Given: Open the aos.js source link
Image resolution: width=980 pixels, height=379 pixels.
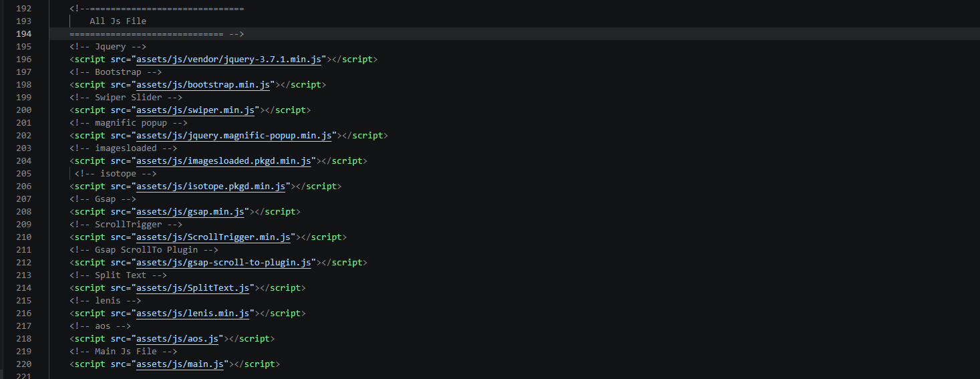Looking at the screenshot, I should point(178,338).
